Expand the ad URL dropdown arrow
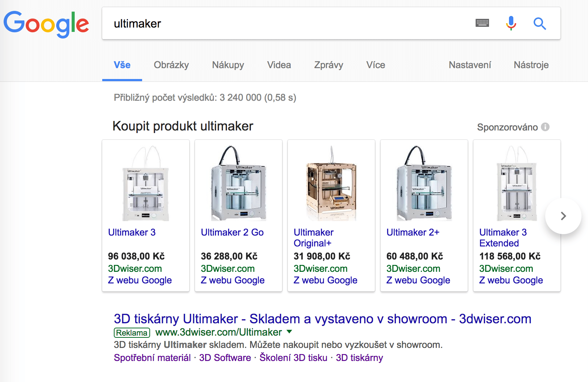Screen dimensions: 588x382 pyautogui.click(x=289, y=332)
